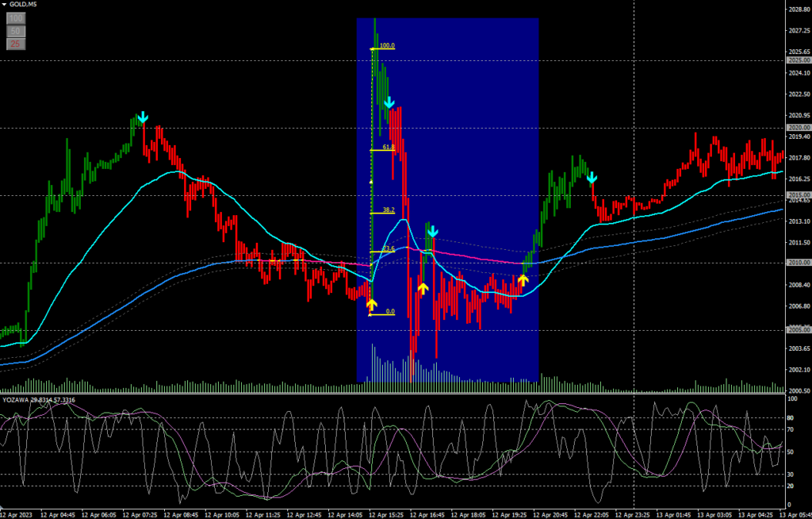
Task: Click the 2013.10 price on the scale
Action: coord(799,221)
